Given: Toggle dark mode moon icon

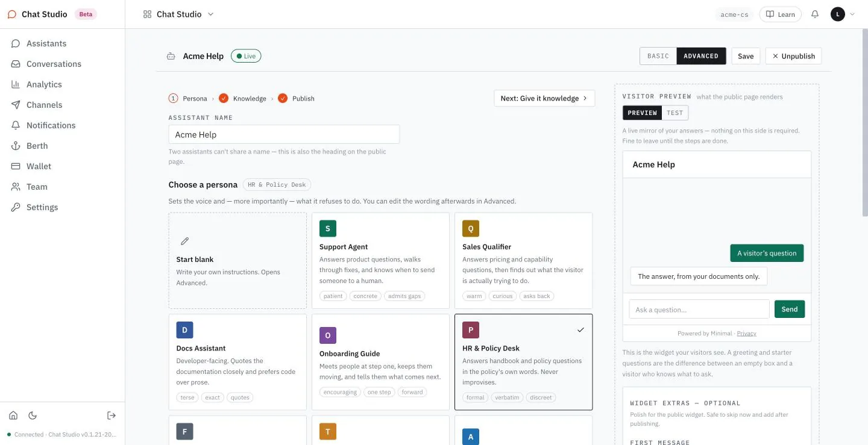Looking at the screenshot, I should pos(33,415).
